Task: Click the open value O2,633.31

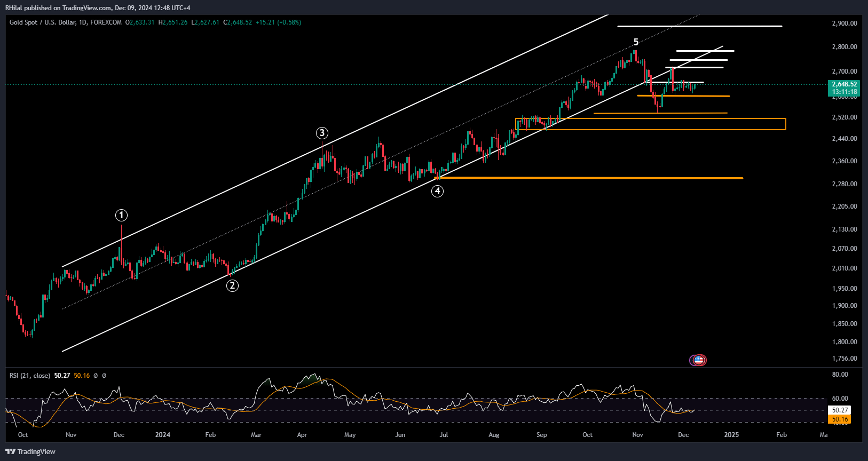Action: [140, 22]
